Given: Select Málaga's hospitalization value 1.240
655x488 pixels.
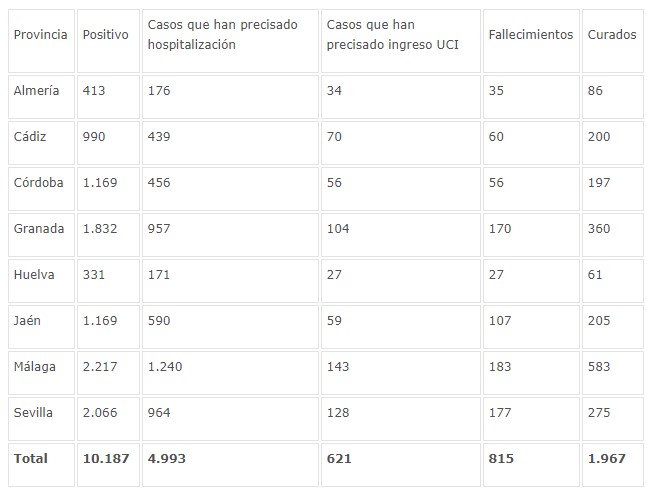Looking at the screenshot, I should pyautogui.click(x=165, y=366).
